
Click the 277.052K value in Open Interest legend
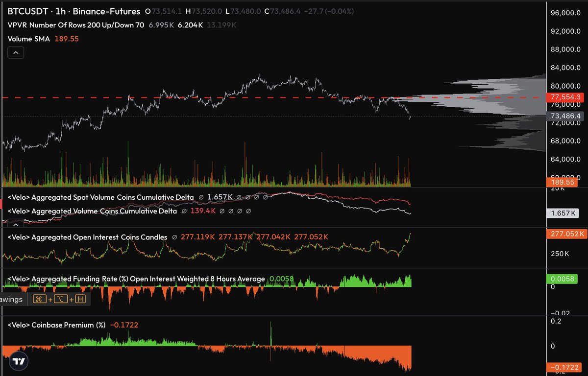tap(311, 237)
